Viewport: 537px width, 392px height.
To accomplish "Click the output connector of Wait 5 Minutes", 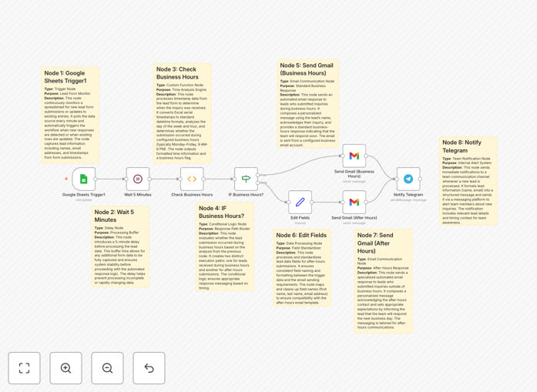I will (149, 179).
